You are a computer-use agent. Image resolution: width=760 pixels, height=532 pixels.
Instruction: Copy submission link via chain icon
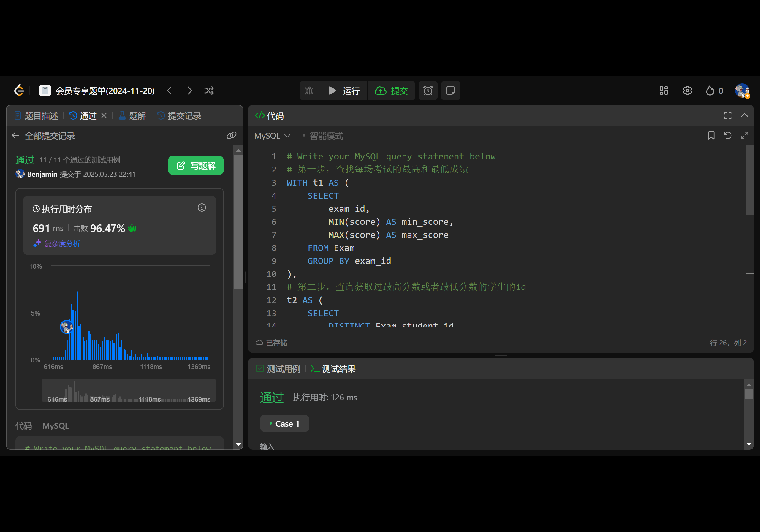tap(231, 135)
